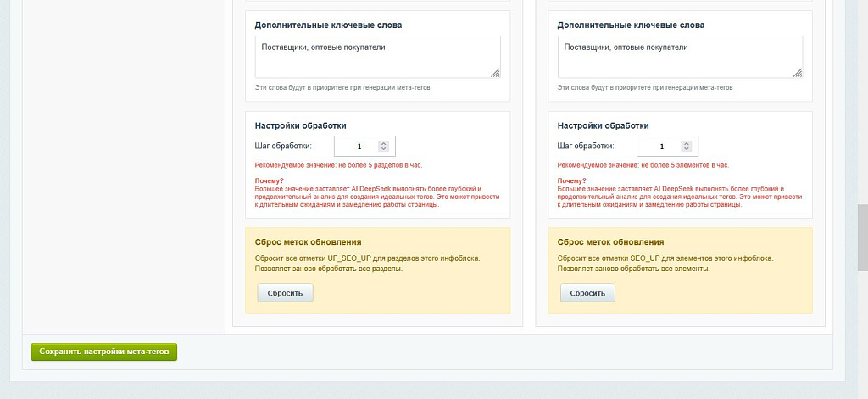This screenshot has width=868, height=399.
Task: Click resize handle of left keywords textarea
Action: click(495, 73)
